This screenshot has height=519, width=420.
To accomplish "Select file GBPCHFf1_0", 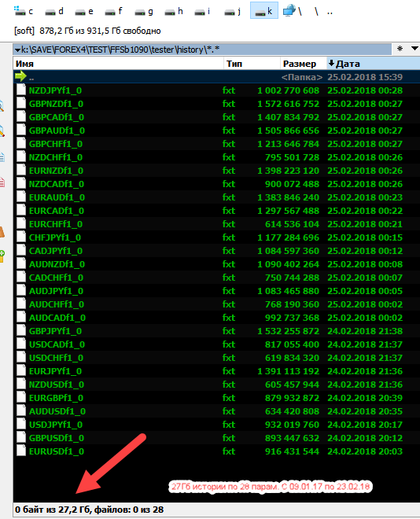I will (216, 144).
